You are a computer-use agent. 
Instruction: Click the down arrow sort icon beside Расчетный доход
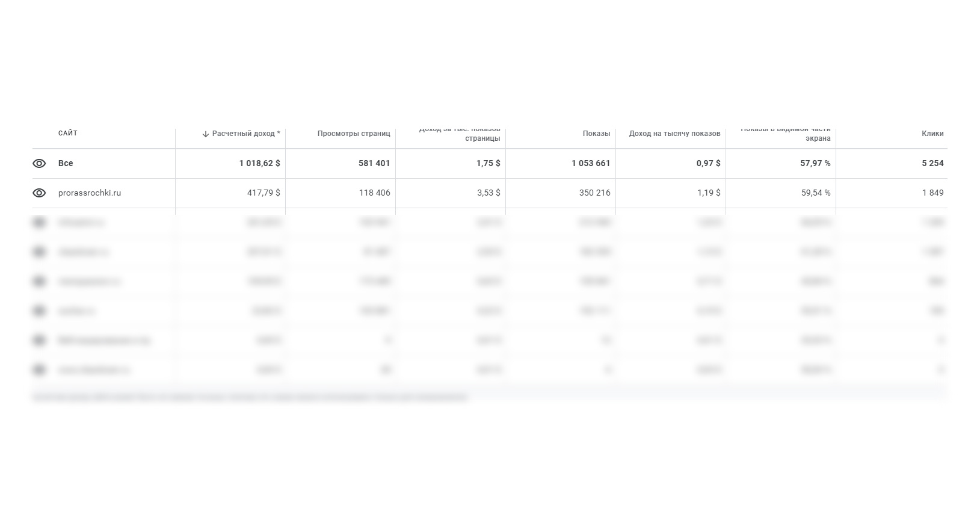tap(206, 134)
